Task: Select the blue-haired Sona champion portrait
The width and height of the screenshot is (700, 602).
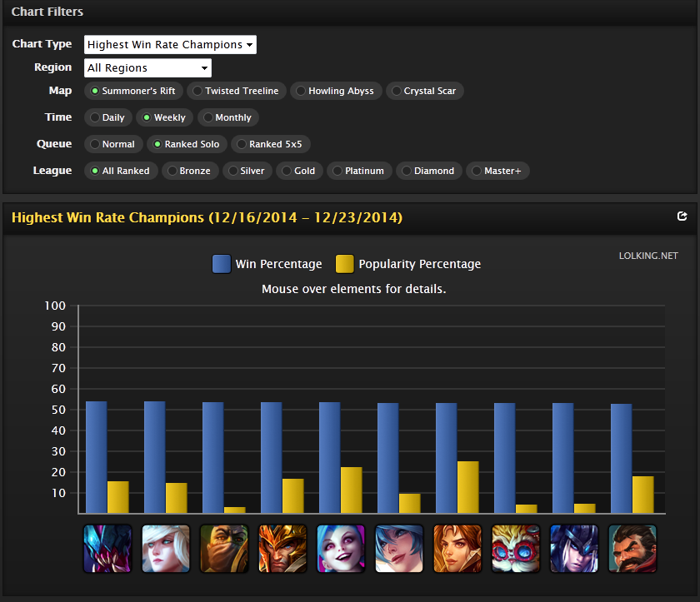Action: point(399,549)
